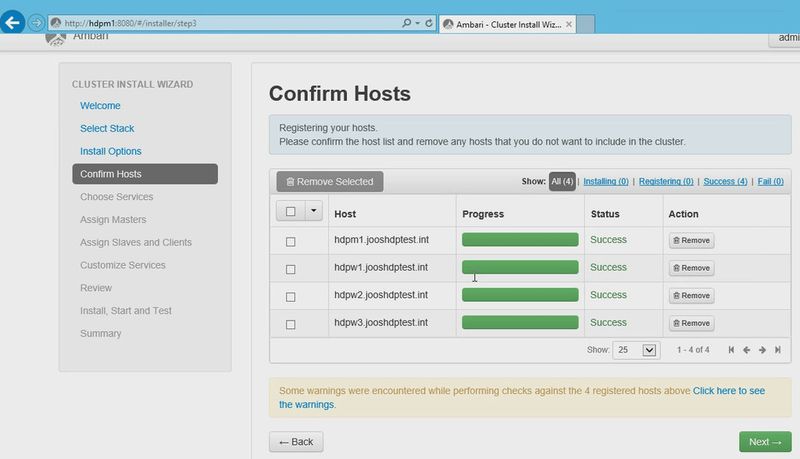Switch to the Success (4) filter

[x=725, y=182]
